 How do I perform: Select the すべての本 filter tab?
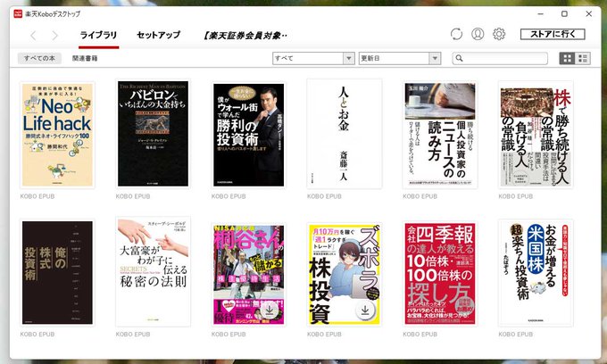pos(39,58)
